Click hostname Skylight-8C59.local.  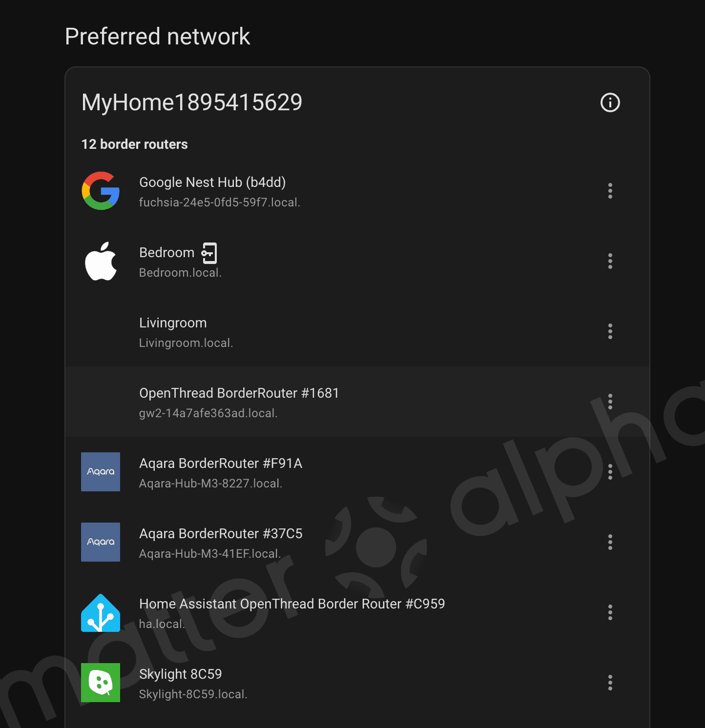pyautogui.click(x=193, y=694)
